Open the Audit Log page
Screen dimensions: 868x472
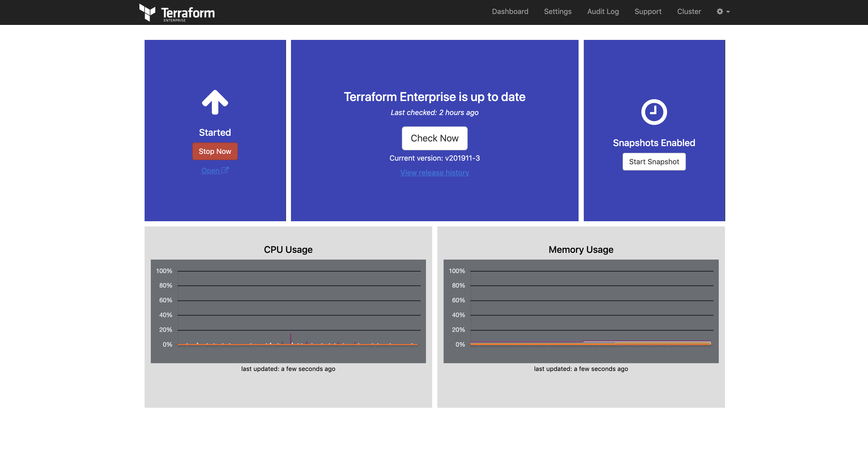coord(603,11)
